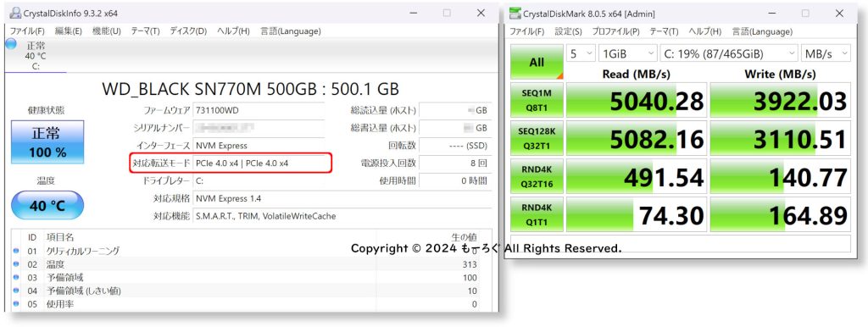868x327 pixels.
Task: Click blue status dot for ID 03 row
Action: point(15,277)
